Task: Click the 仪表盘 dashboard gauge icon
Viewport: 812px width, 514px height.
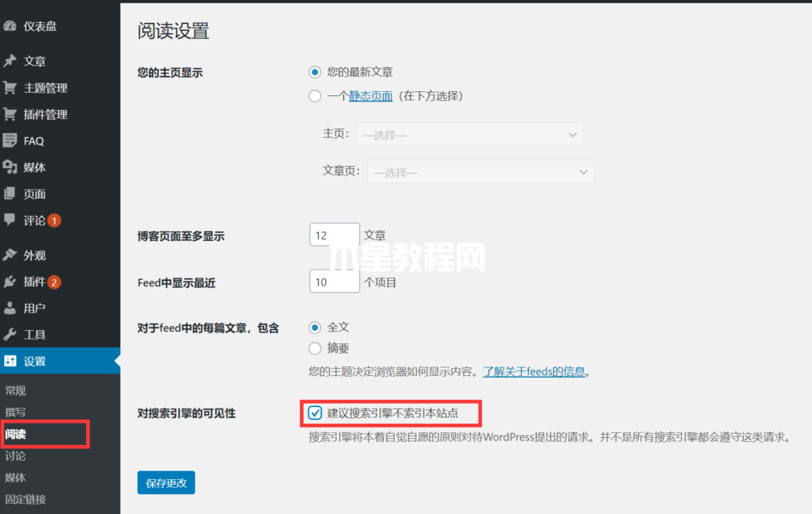Action: tap(10, 26)
